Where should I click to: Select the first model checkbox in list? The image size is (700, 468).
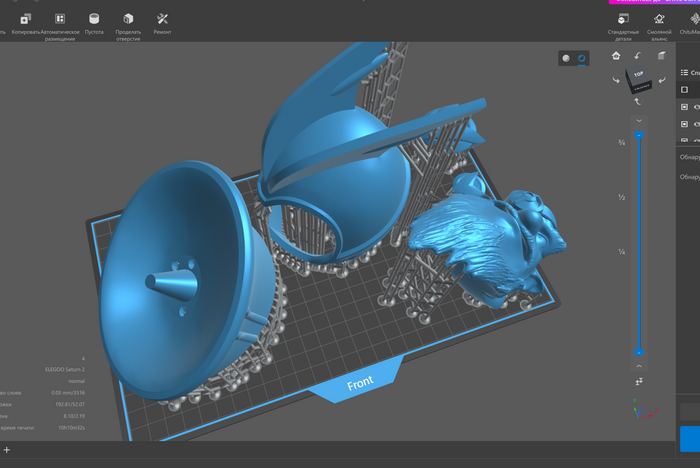(x=684, y=107)
